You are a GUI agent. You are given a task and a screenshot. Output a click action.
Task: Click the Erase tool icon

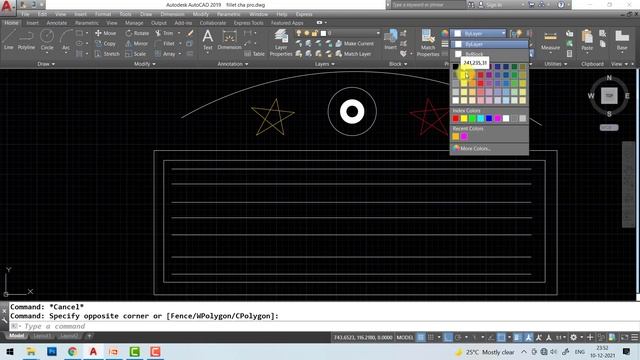(190, 33)
